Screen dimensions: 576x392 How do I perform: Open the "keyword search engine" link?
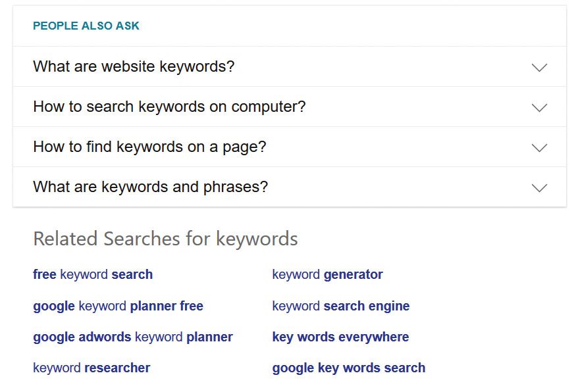coord(340,306)
